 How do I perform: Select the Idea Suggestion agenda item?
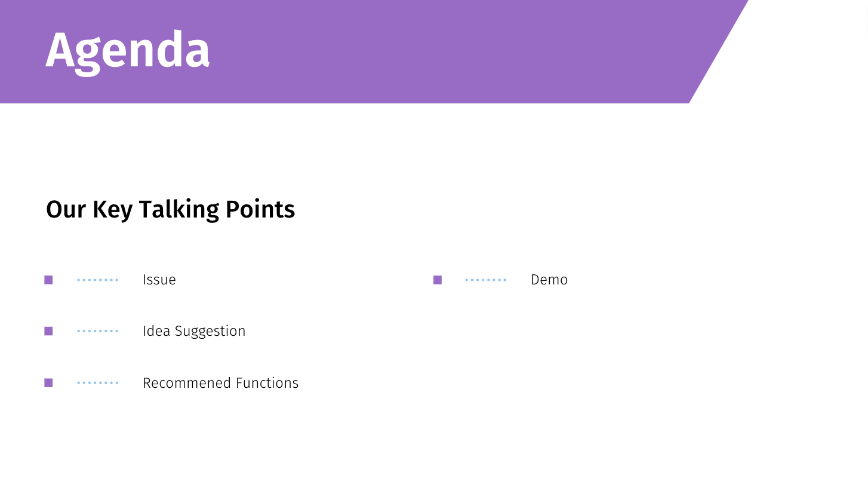point(194,331)
